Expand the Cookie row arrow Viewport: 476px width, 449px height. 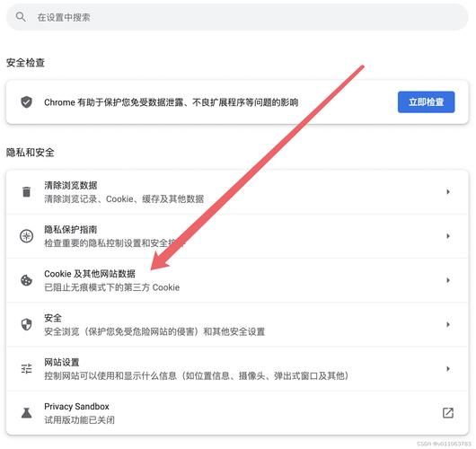pos(448,280)
